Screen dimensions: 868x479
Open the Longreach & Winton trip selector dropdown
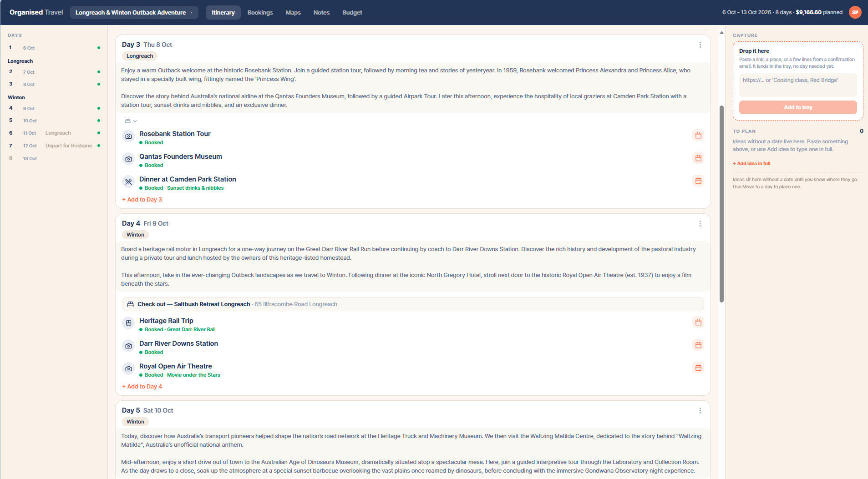(x=134, y=12)
